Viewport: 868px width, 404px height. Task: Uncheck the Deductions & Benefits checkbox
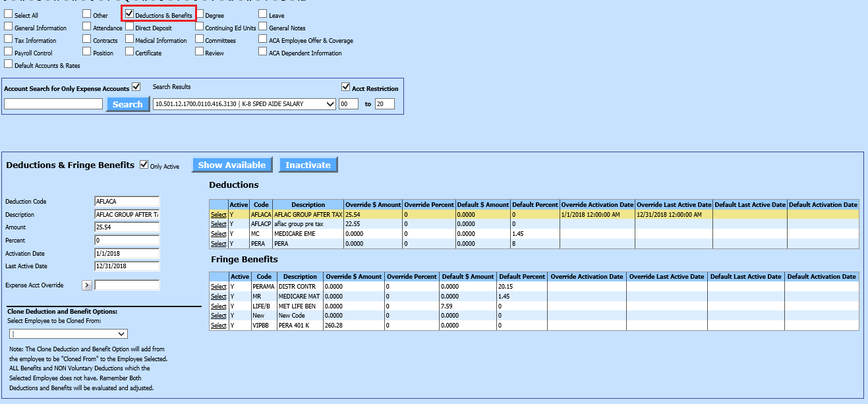click(130, 14)
